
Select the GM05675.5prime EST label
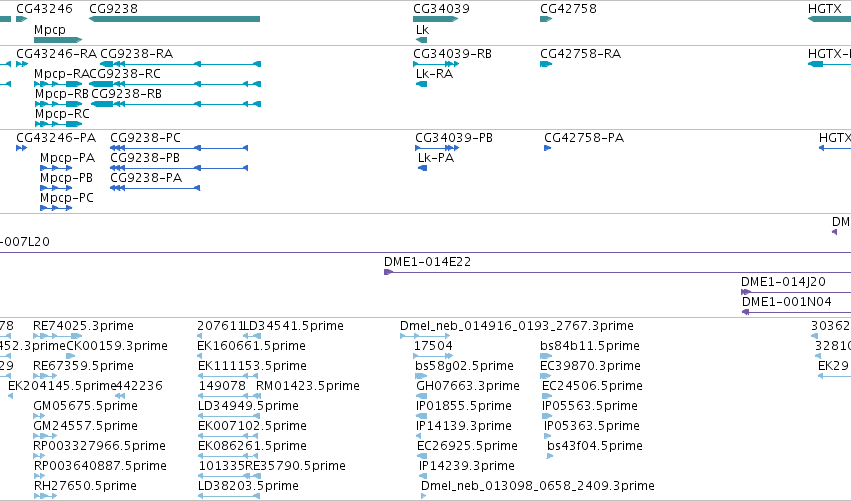85,407
